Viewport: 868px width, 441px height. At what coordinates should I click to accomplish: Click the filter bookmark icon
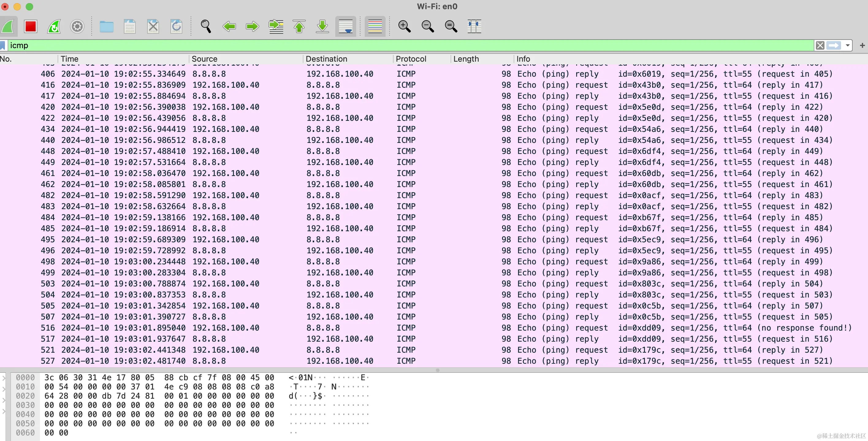click(3, 45)
